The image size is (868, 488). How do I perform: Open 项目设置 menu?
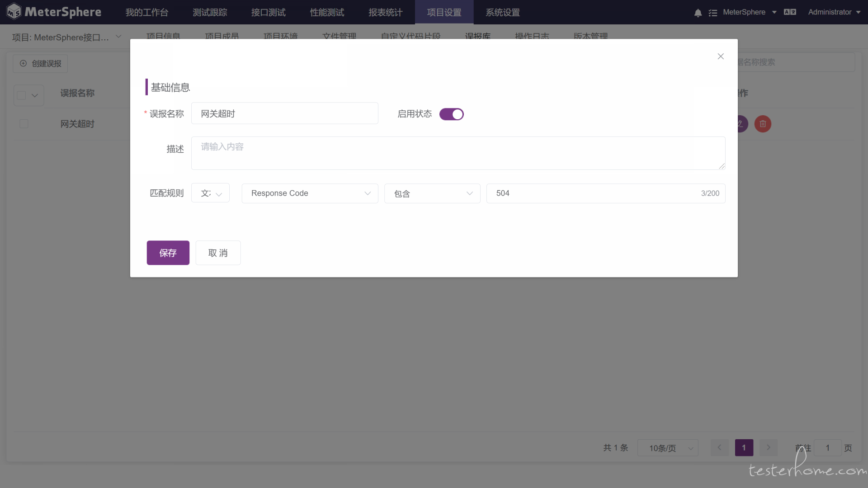tap(444, 12)
